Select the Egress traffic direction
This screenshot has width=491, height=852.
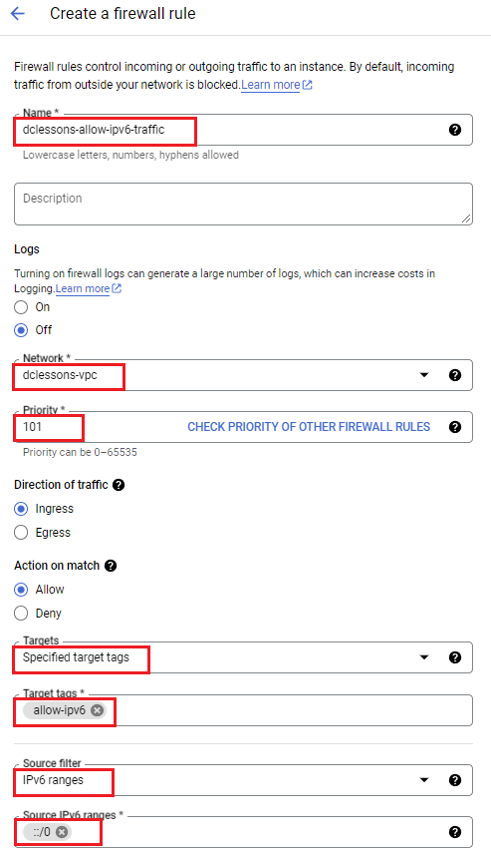pos(21,532)
